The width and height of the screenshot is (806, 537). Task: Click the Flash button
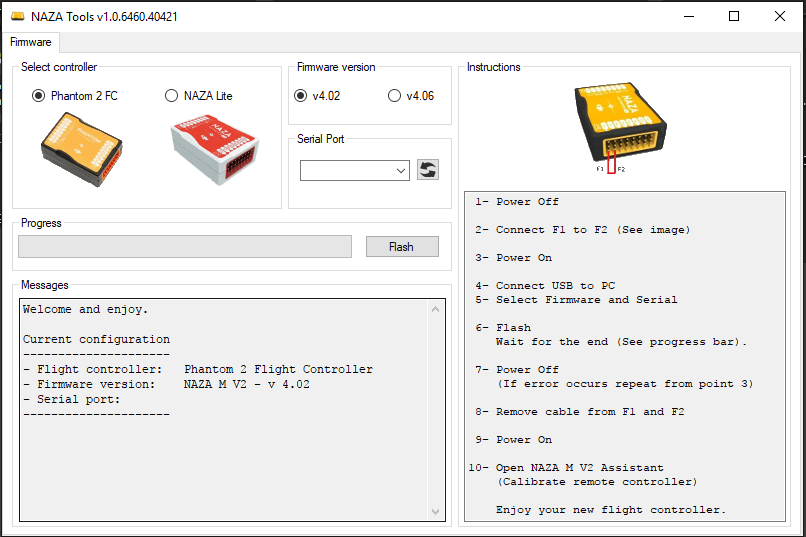tap(402, 247)
